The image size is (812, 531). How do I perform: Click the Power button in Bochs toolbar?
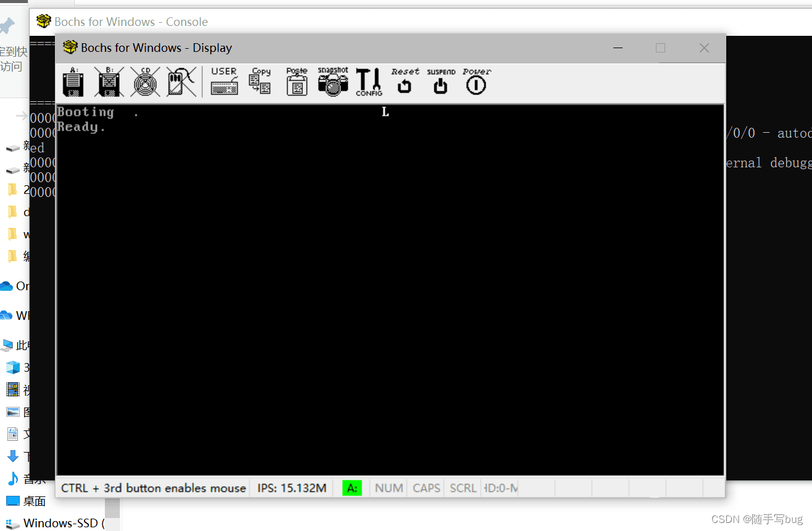(476, 82)
